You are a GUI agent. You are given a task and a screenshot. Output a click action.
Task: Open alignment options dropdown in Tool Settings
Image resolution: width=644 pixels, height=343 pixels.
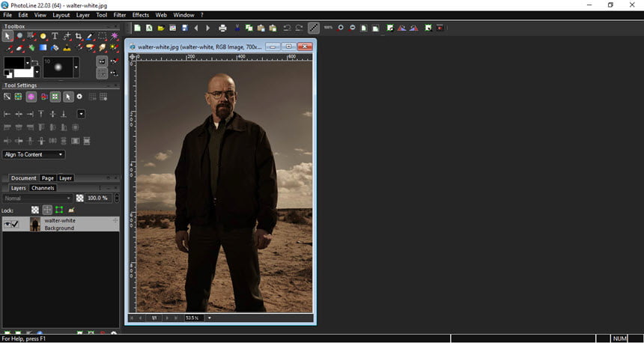pos(82,114)
